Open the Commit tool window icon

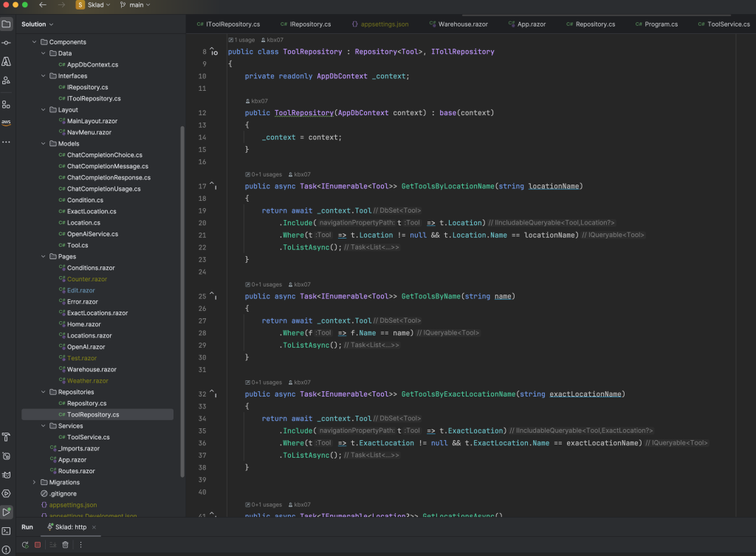pyautogui.click(x=7, y=43)
